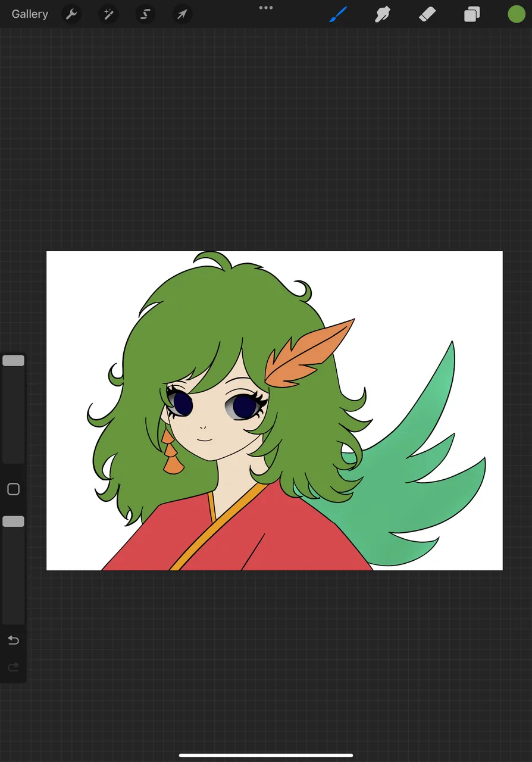Redo the last undone action
The width and height of the screenshot is (532, 762).
13,667
